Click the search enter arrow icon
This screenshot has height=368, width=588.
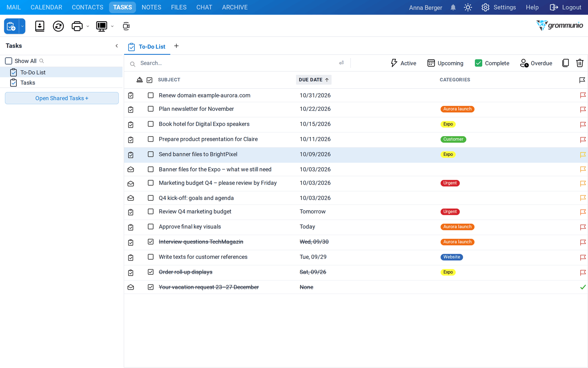341,63
